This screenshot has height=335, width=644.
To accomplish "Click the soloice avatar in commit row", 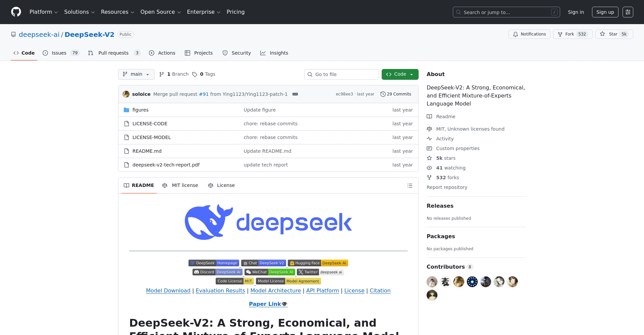I will (x=126, y=94).
